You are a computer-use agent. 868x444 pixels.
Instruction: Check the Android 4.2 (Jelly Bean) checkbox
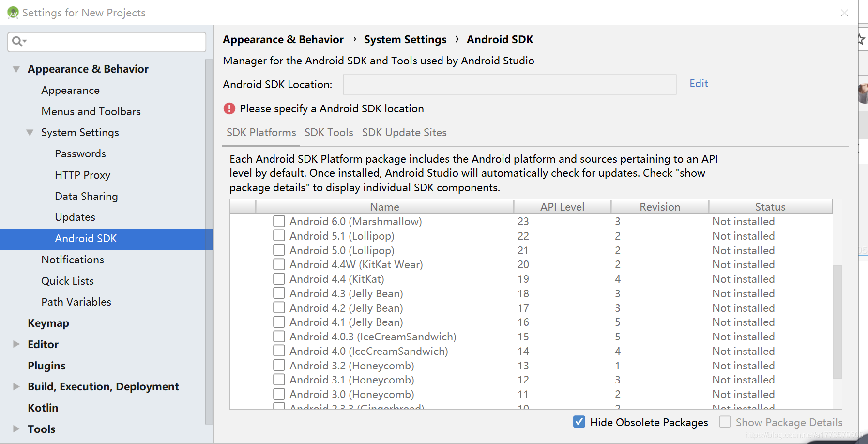tap(279, 307)
